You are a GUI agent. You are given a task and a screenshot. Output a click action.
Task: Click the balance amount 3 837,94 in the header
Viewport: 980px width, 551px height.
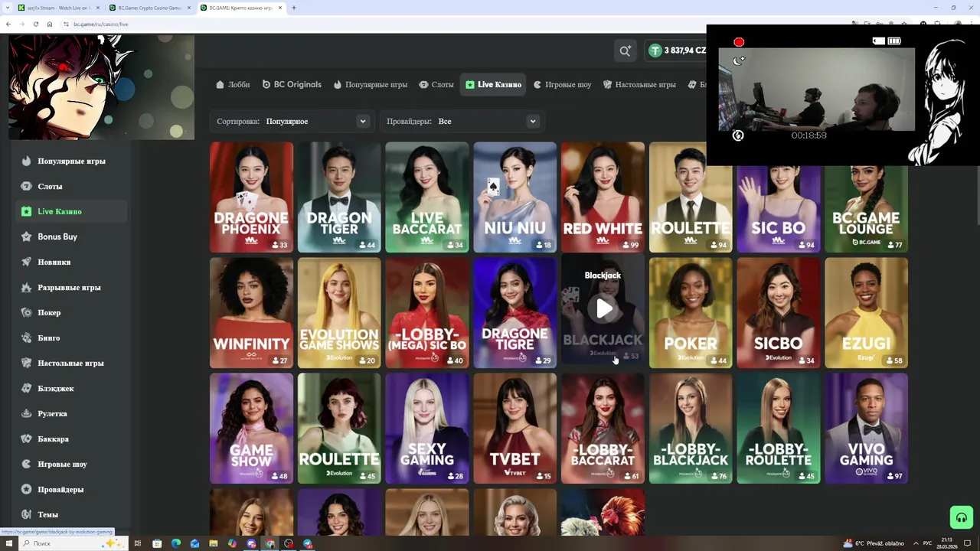pos(680,51)
